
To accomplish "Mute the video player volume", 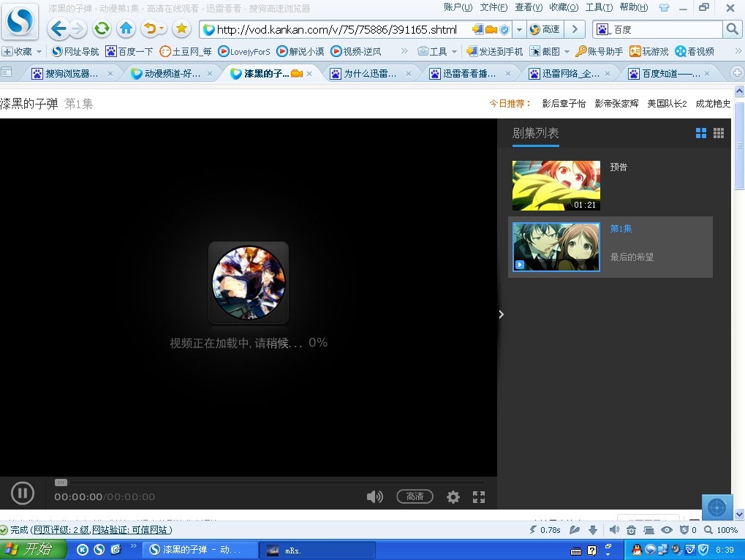I will (x=374, y=496).
